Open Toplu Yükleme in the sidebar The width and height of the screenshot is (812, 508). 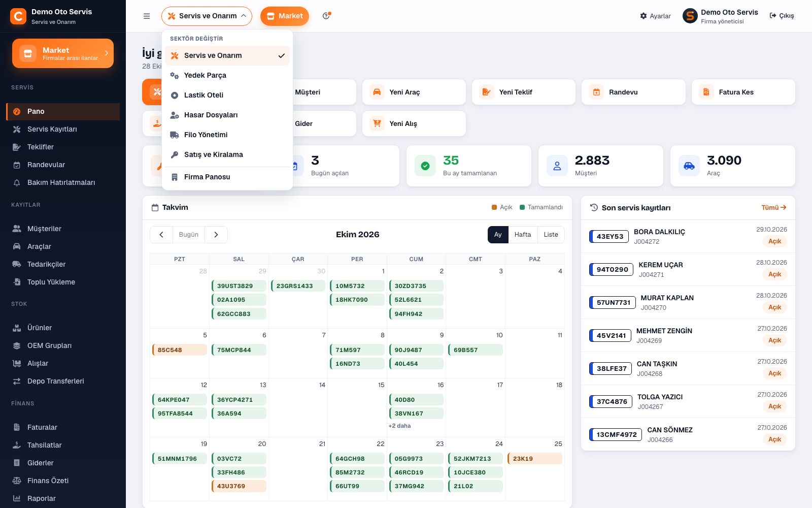(x=63, y=282)
